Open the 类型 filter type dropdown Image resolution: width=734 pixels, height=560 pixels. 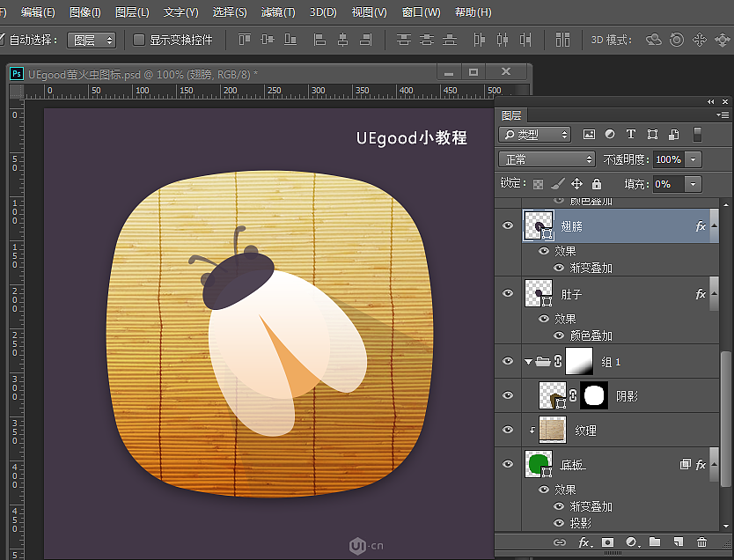(x=534, y=135)
